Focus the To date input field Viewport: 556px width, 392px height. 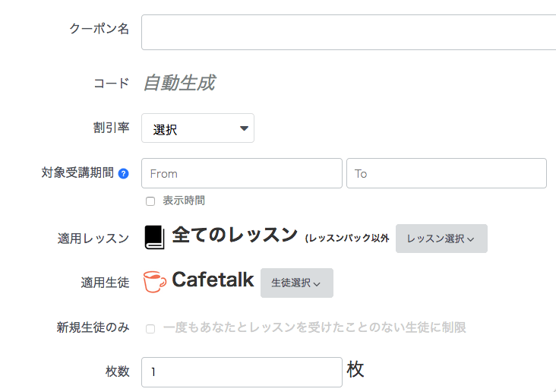pyautogui.click(x=447, y=173)
